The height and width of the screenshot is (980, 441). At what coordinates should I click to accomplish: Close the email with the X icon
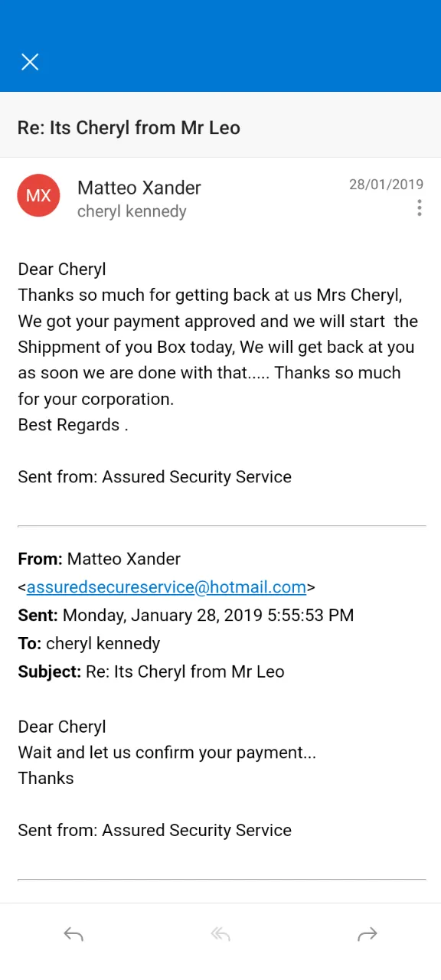pos(30,62)
